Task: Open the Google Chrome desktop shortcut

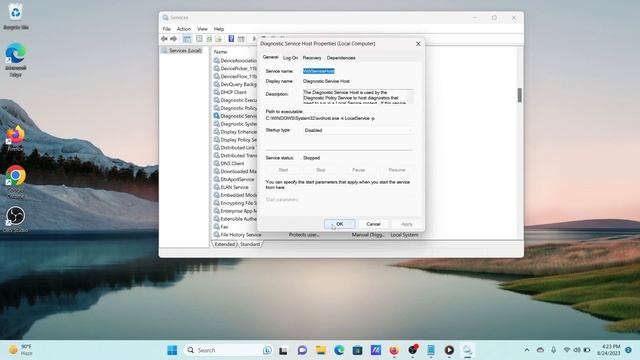Action: click(16, 182)
